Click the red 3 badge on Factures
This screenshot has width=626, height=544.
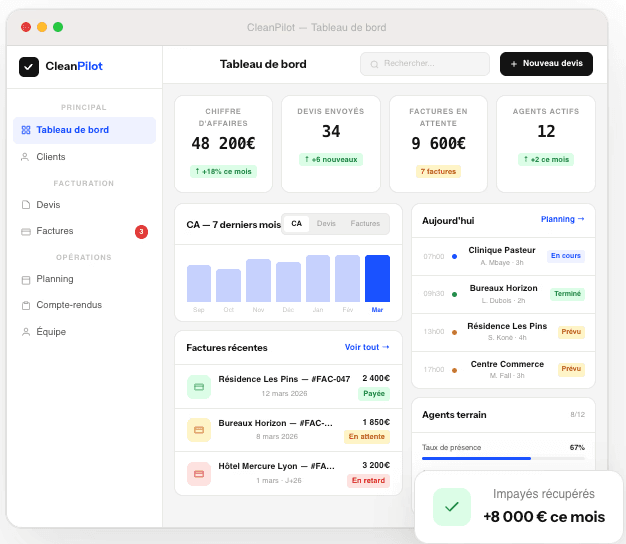click(141, 231)
